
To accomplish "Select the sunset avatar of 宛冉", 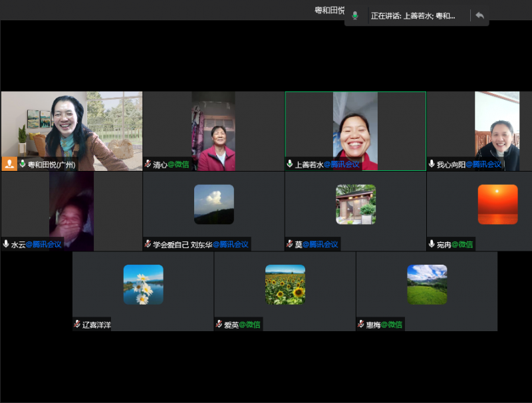I will click(x=497, y=204).
